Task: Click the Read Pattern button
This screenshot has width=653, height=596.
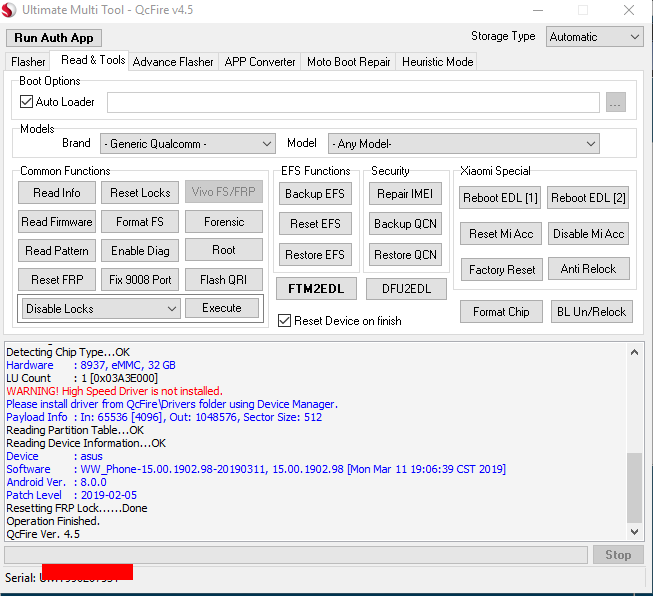Action: 57,251
